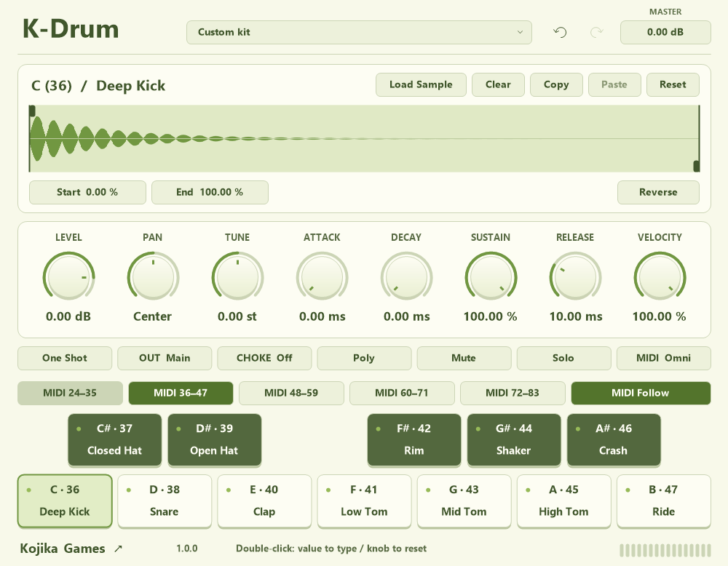Switch to the MIDI 36–47 bank
This screenshot has height=566, width=728.
pyautogui.click(x=181, y=393)
